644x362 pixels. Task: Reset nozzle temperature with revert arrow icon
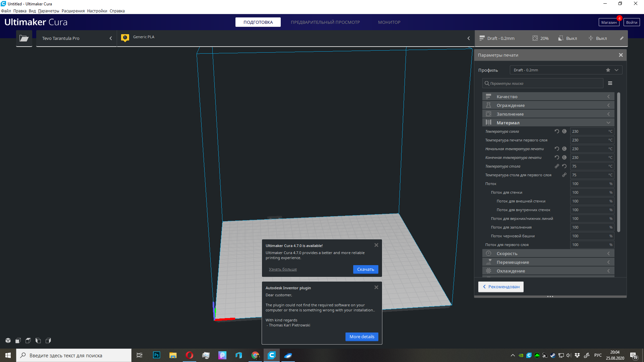click(x=557, y=131)
